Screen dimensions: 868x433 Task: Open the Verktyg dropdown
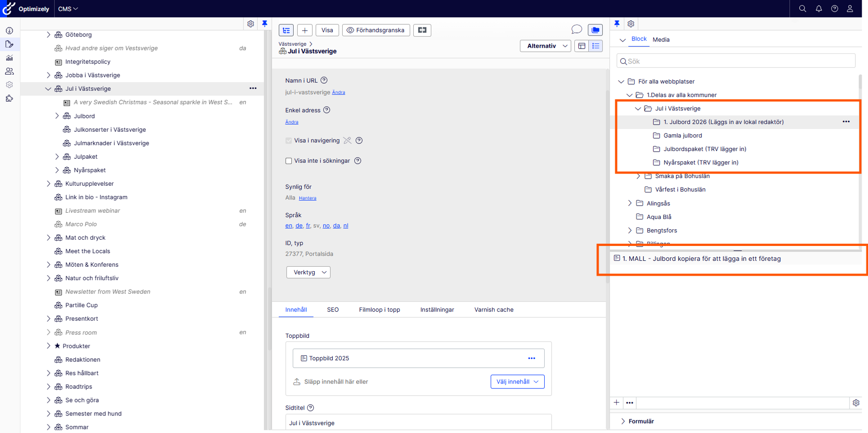(x=309, y=272)
